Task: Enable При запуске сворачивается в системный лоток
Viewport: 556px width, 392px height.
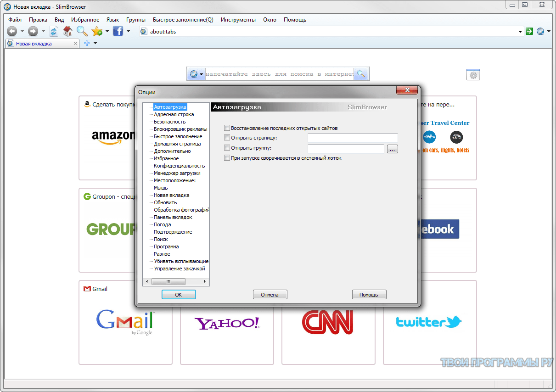Action: pos(227,158)
